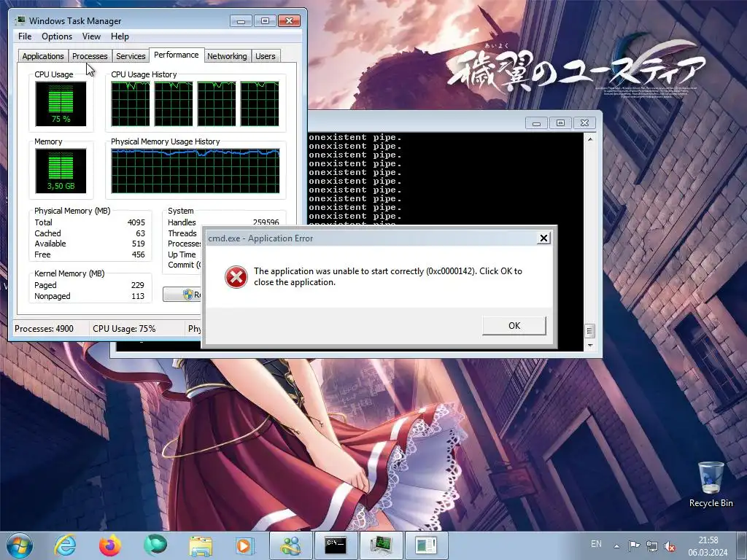
Task: Click the console scrollbar down arrow
Action: tap(590, 346)
